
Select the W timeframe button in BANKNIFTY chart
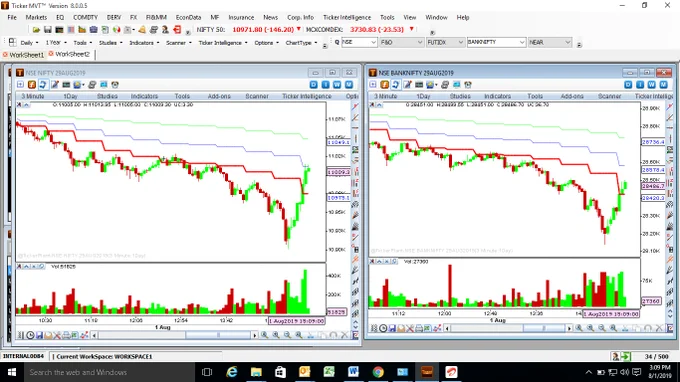(x=651, y=85)
